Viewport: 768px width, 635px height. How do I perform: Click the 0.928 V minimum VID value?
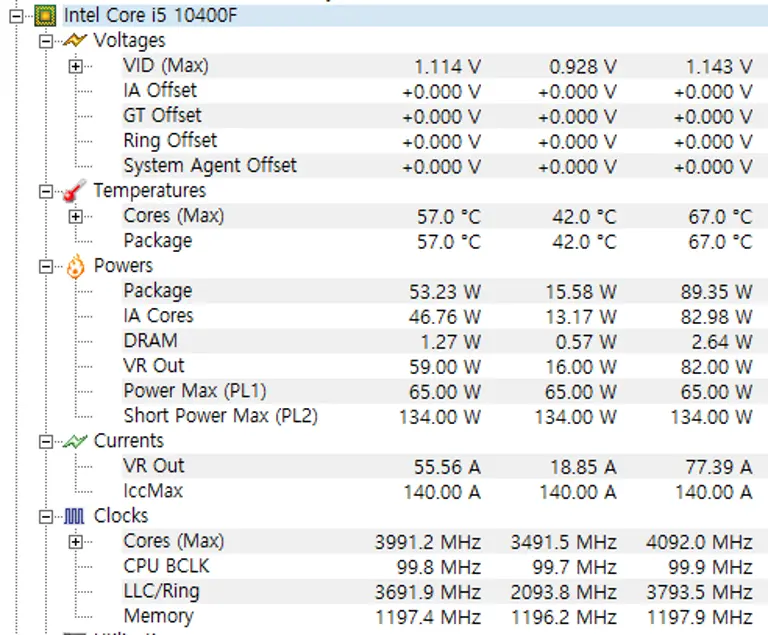click(x=583, y=67)
